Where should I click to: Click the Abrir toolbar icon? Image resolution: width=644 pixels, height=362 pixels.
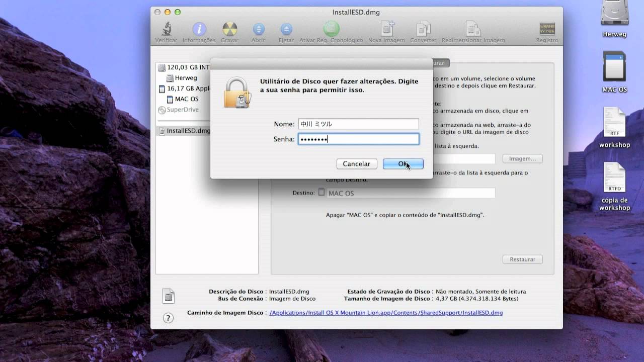pyautogui.click(x=259, y=29)
